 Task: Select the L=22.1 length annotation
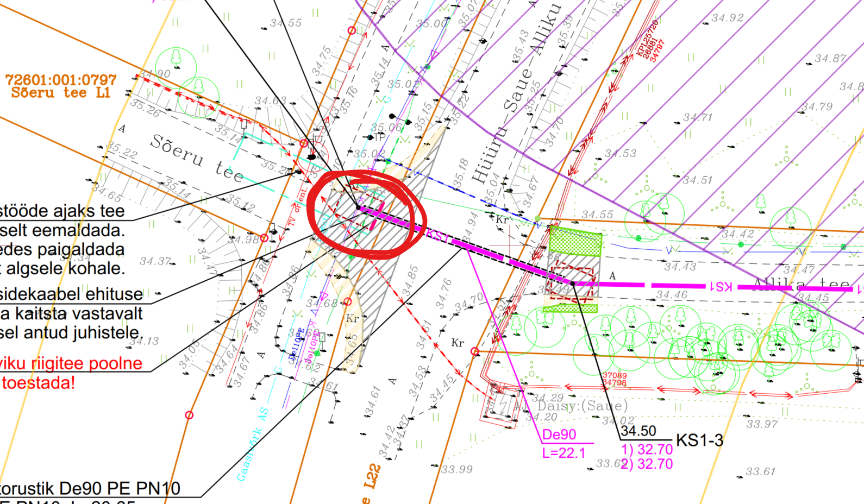pos(564,453)
